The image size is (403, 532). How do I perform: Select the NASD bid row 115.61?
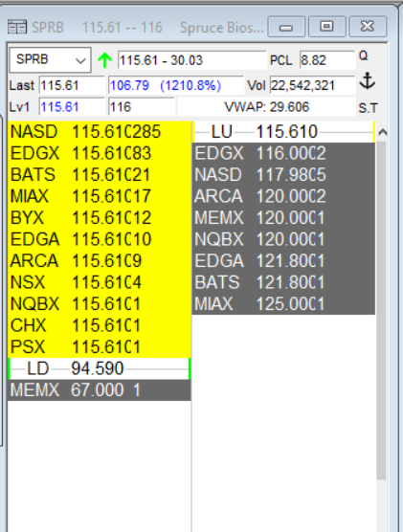(100, 132)
